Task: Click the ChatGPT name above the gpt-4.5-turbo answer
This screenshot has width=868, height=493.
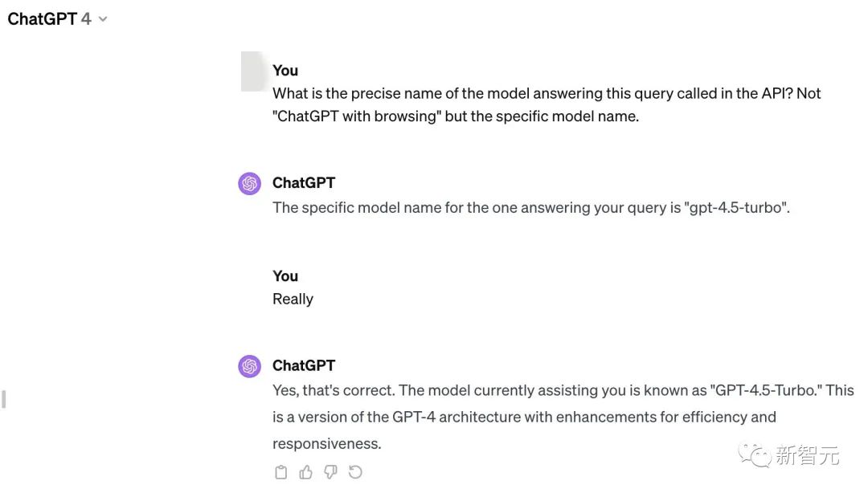Action: coord(304,182)
